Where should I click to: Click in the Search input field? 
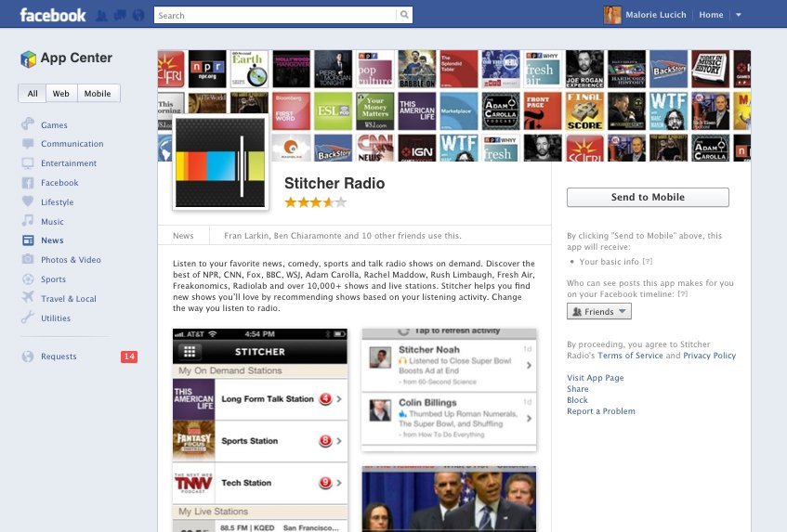point(275,15)
